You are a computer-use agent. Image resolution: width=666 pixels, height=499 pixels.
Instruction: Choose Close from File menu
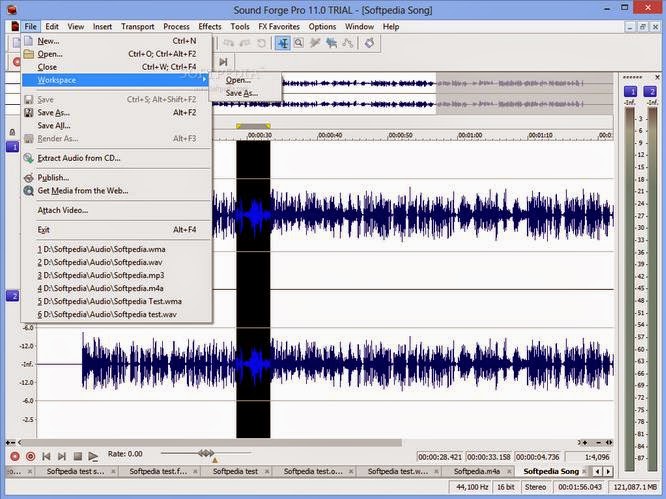point(116,67)
